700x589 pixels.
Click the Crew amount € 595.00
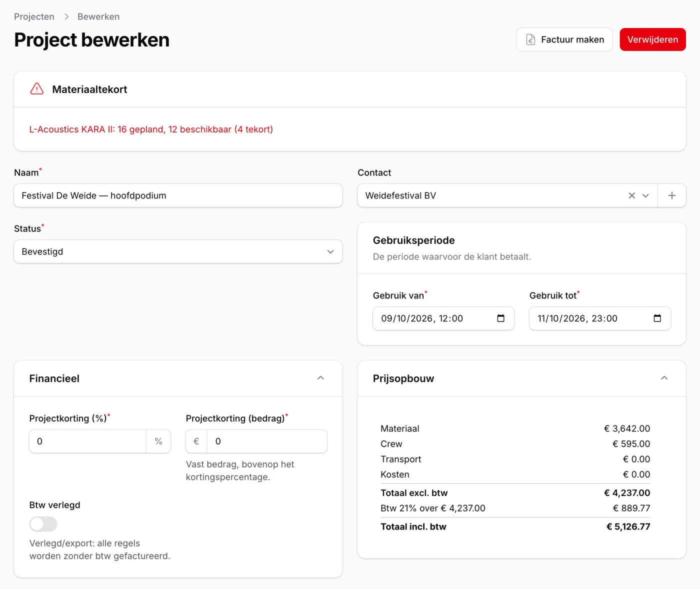click(x=631, y=444)
